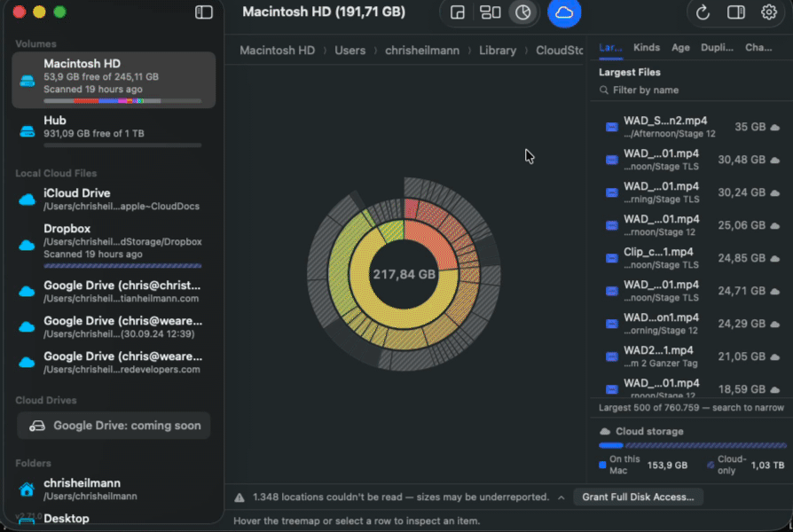Viewport: 793px width, 532px height.
Task: Go to chrisheilmann breadcrumb
Action: 422,51
